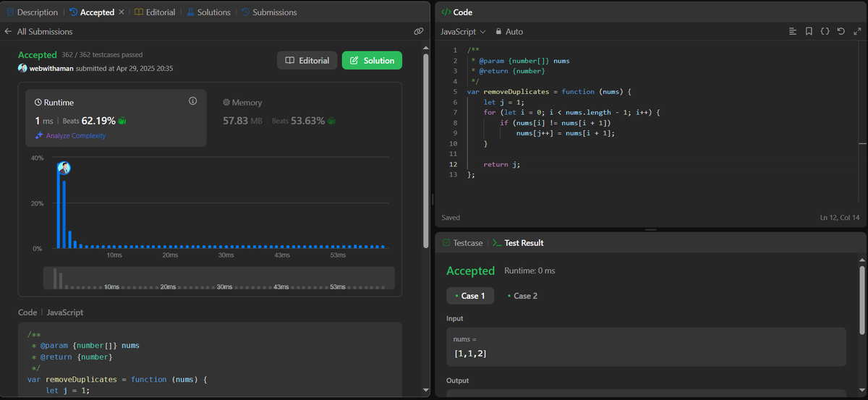Reset code with the undo arrow icon
This screenshot has width=868, height=400.
pos(841,31)
